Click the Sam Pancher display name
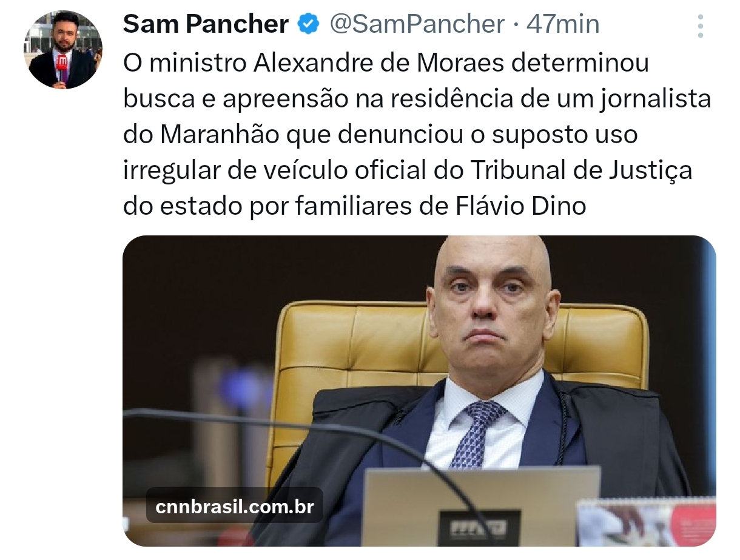 (x=206, y=24)
